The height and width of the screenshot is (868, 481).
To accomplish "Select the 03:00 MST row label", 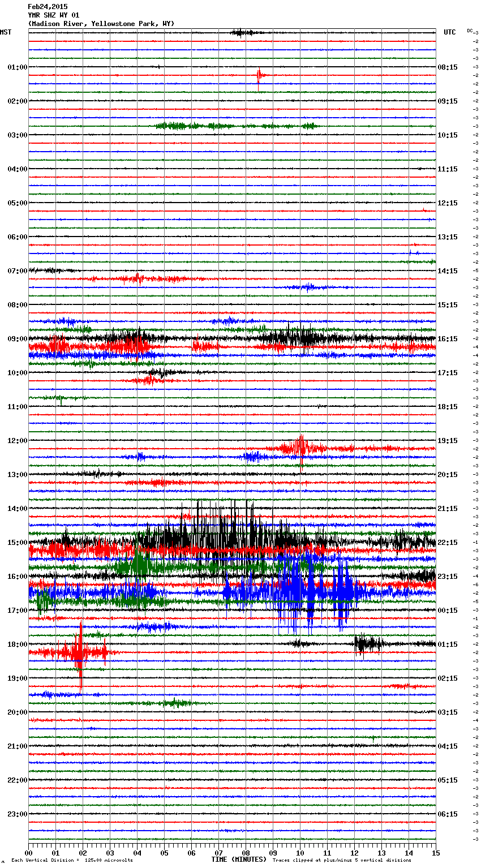I will tap(18, 135).
